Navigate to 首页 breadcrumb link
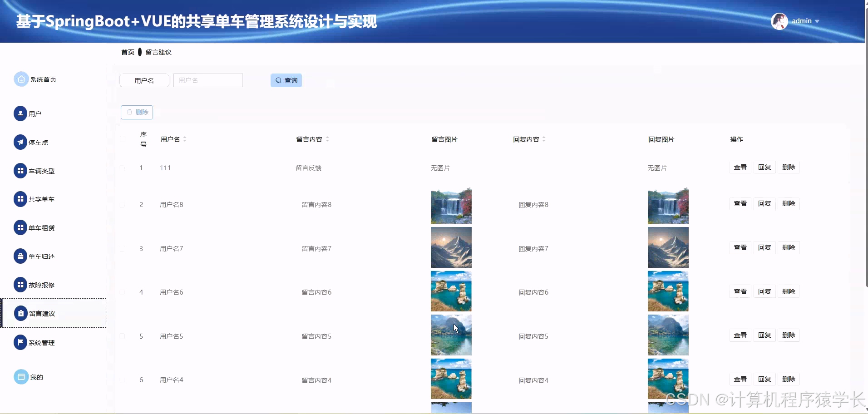This screenshot has height=414, width=868. click(128, 52)
